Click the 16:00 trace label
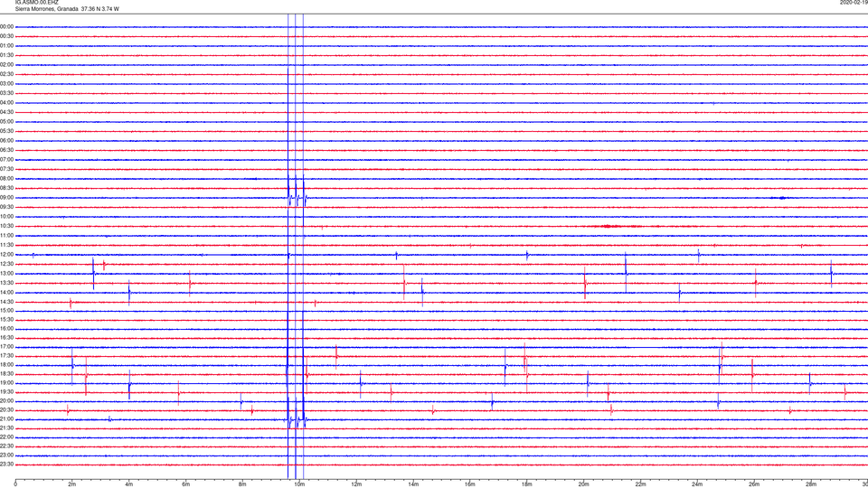868x488 pixels. (x=6, y=329)
